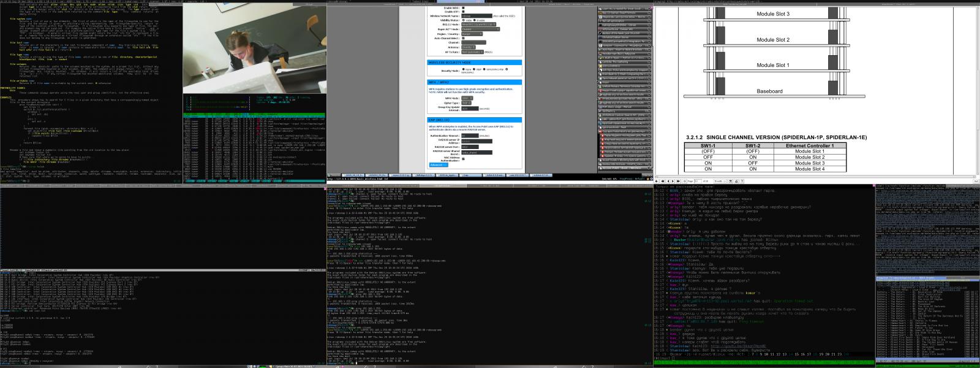Screen dimensions: 980x368
Task: Click the IRC message input line
Action: point(763,358)
